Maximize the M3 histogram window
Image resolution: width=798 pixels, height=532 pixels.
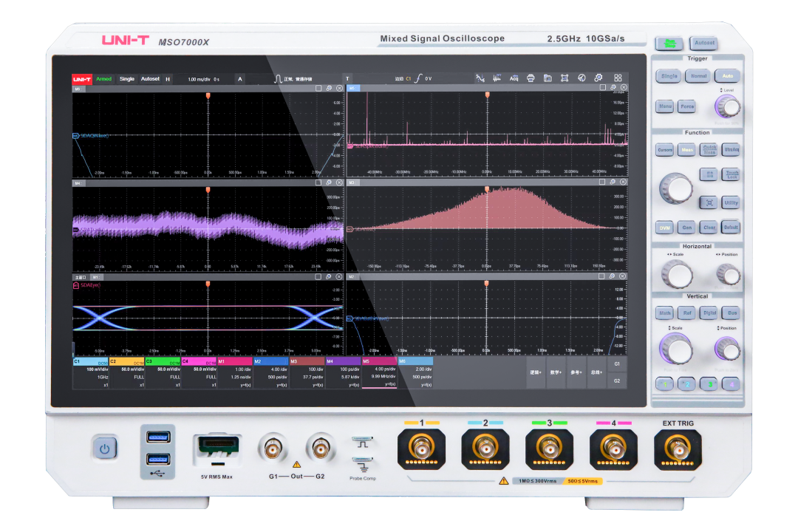[x=602, y=182]
